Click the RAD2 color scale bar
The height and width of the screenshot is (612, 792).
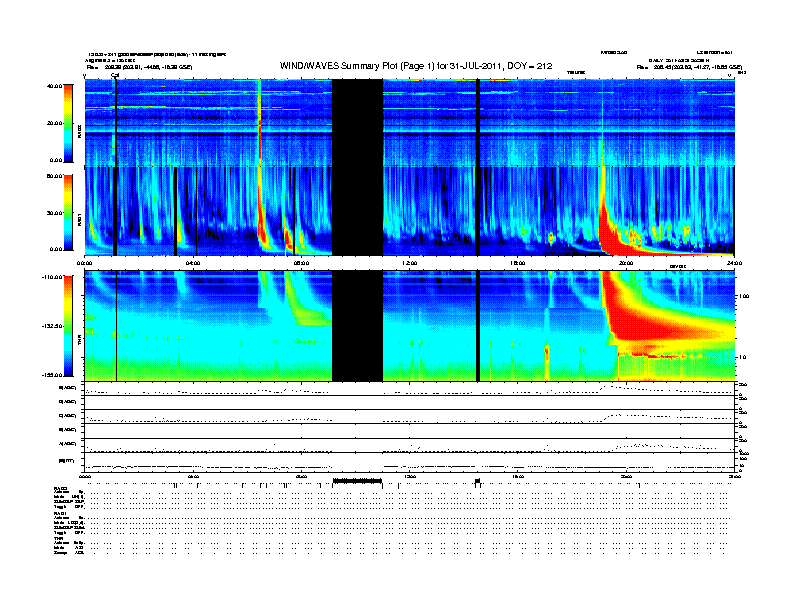coord(68,123)
